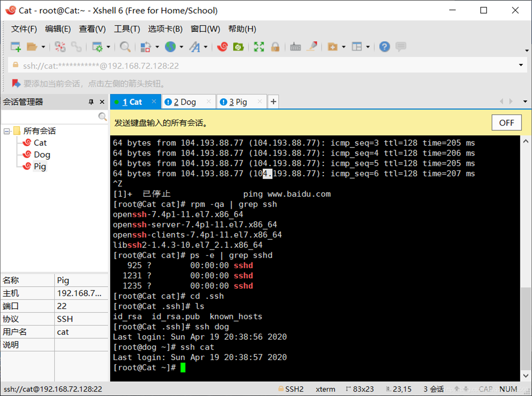Select the 所有会话 folder
Screen dimensions: 532x396
click(x=39, y=131)
